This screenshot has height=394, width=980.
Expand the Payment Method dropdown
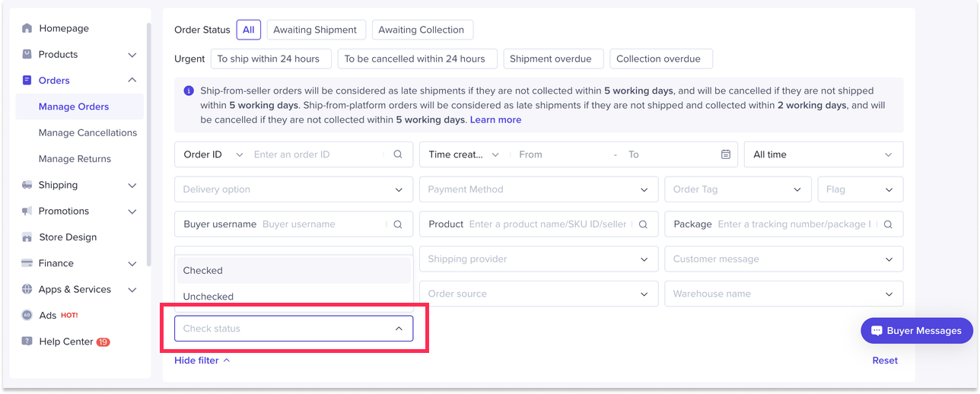(x=538, y=189)
